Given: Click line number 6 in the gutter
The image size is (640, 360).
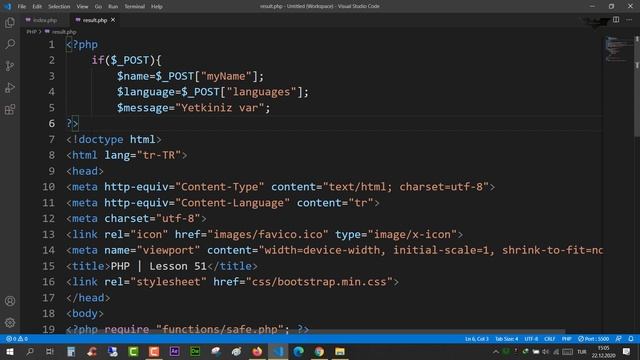Looking at the screenshot, I should 51,123.
